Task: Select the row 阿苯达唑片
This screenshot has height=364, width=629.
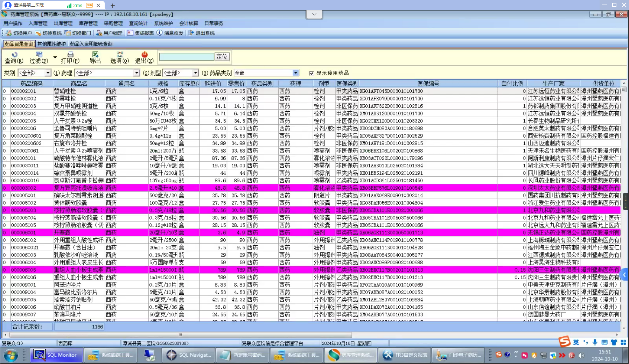Action: [x=312, y=285]
